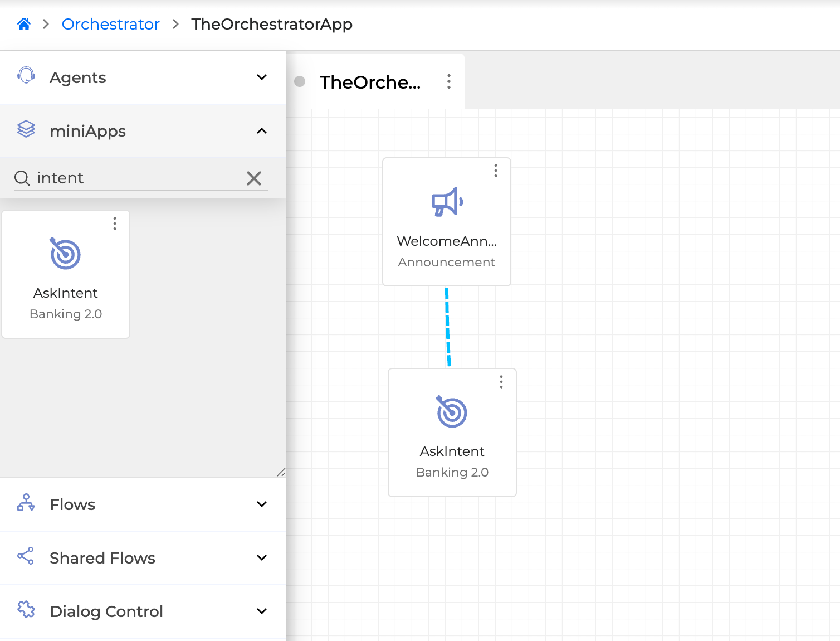Click the miniApps search input field

point(139,178)
